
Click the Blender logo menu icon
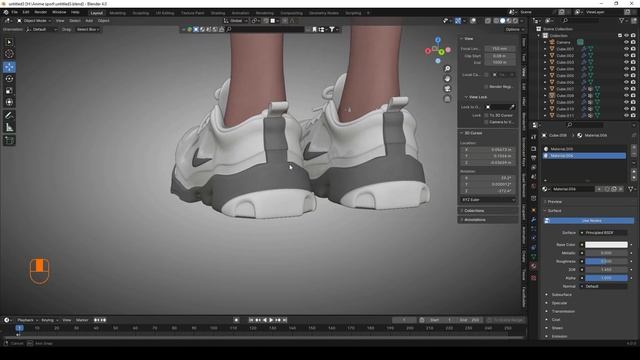(x=6, y=12)
